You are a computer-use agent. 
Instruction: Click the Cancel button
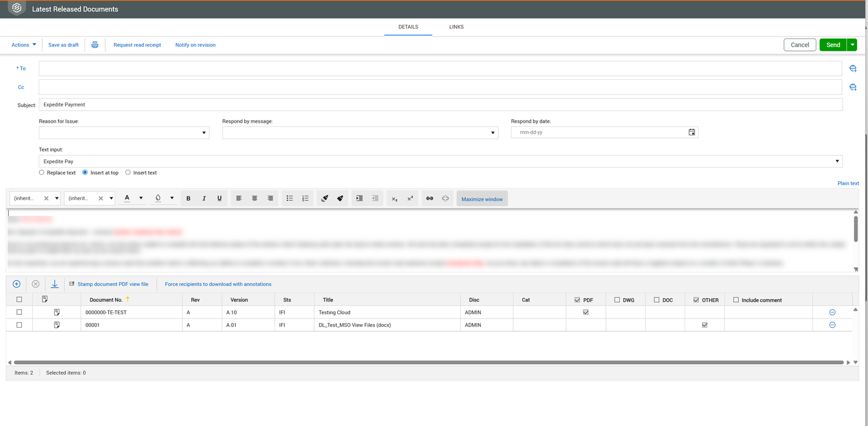[800, 45]
